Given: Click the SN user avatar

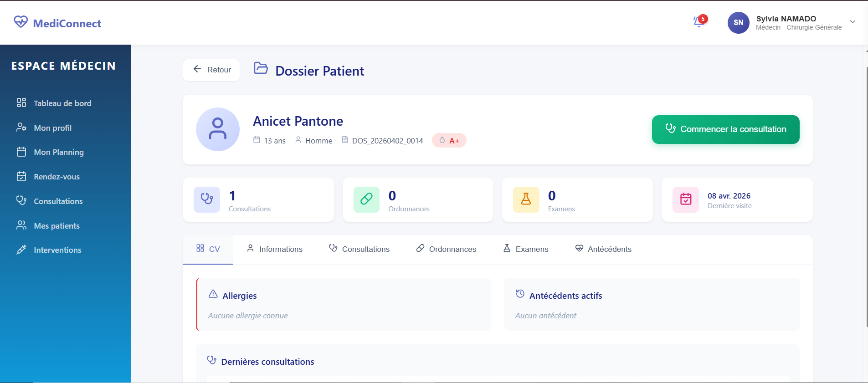Looking at the screenshot, I should 738,23.
